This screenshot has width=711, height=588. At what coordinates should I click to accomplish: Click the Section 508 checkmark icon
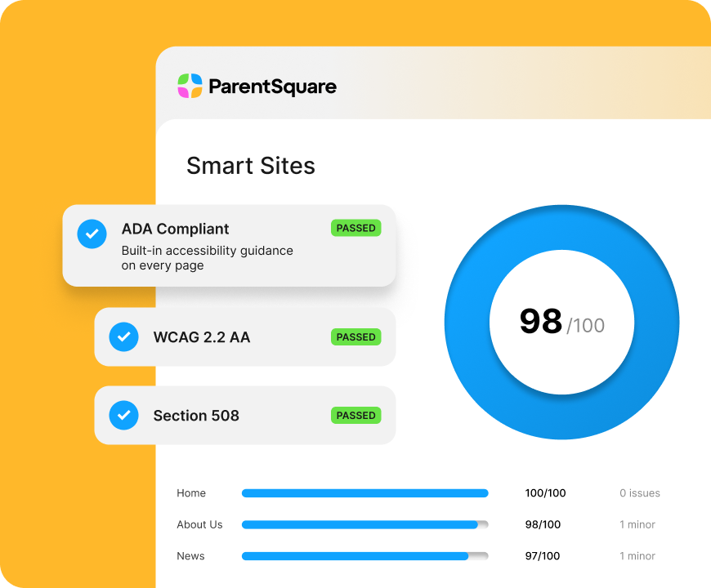click(123, 415)
